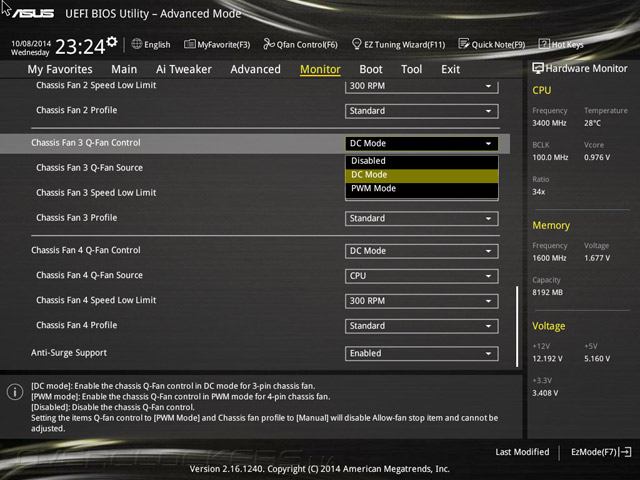Click the EzMode exit arrow icon
Image resolution: width=640 pixels, height=480 pixels.
pyautogui.click(x=625, y=452)
